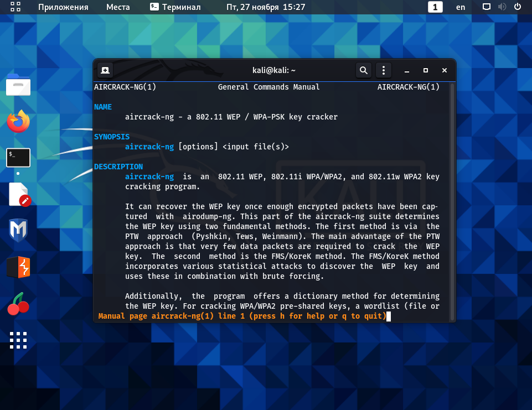532x410 pixels.
Task: Minimize the kali@kali terminal window
Action: [x=406, y=70]
